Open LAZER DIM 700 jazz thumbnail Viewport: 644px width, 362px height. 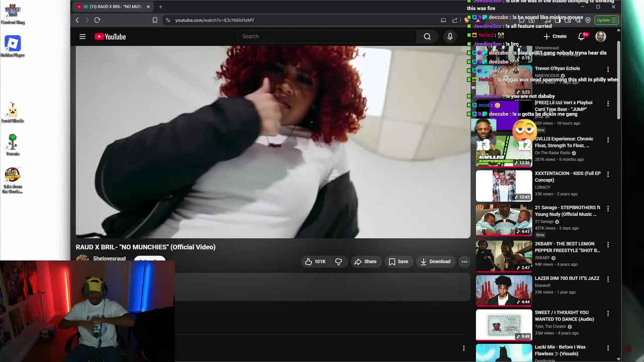(504, 290)
